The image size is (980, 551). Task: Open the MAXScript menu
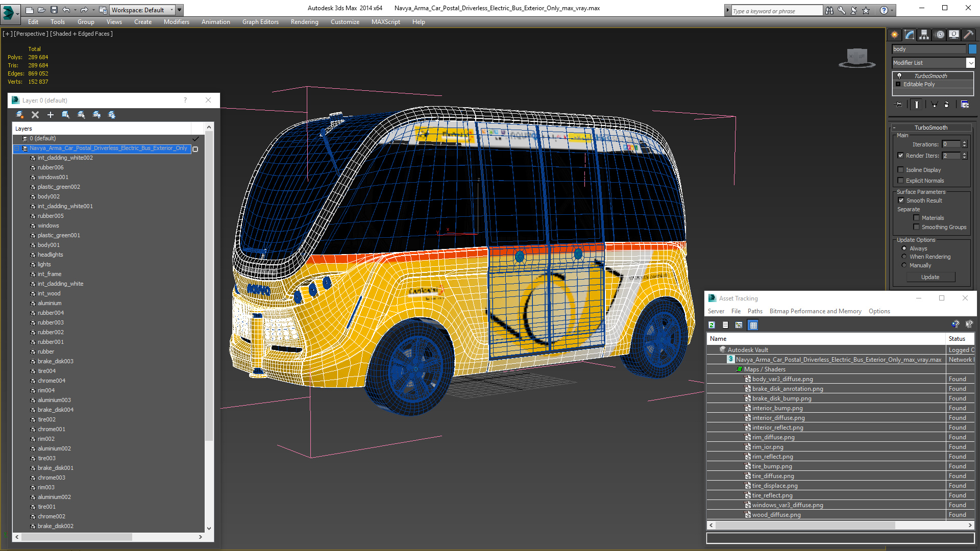386,22
